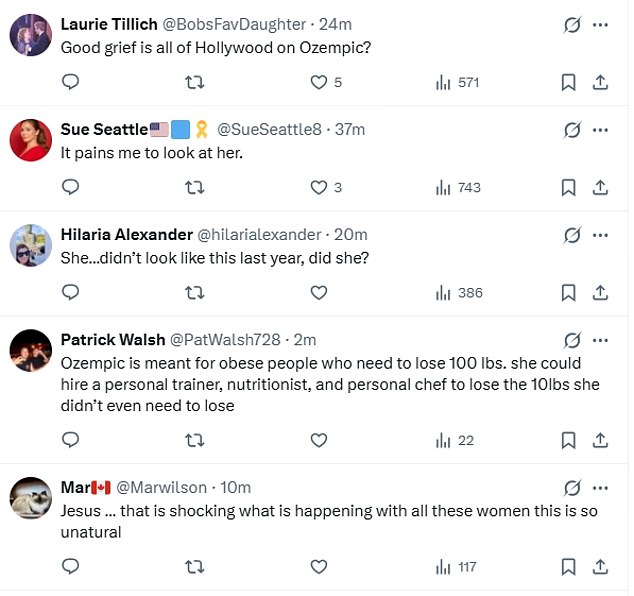This screenshot has height=596, width=634.
Task: Click the 10m timestamp on Mar's tweet
Action: 235,488
